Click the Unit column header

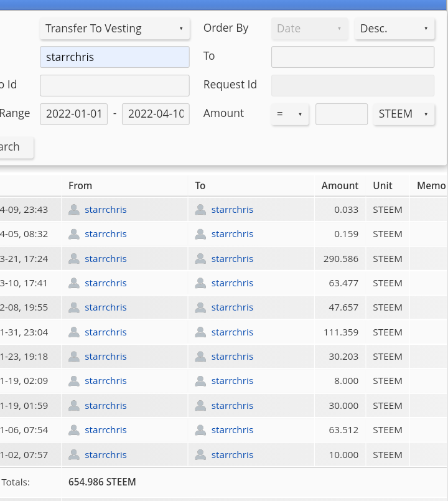tap(383, 185)
